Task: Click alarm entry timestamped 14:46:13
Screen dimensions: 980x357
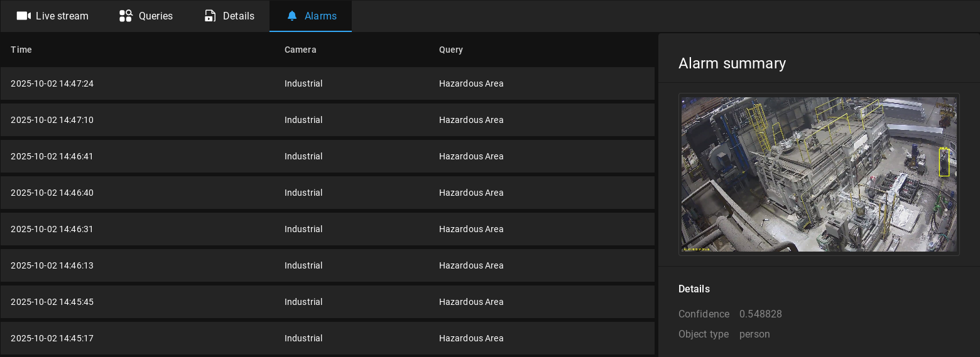Action: [327, 265]
